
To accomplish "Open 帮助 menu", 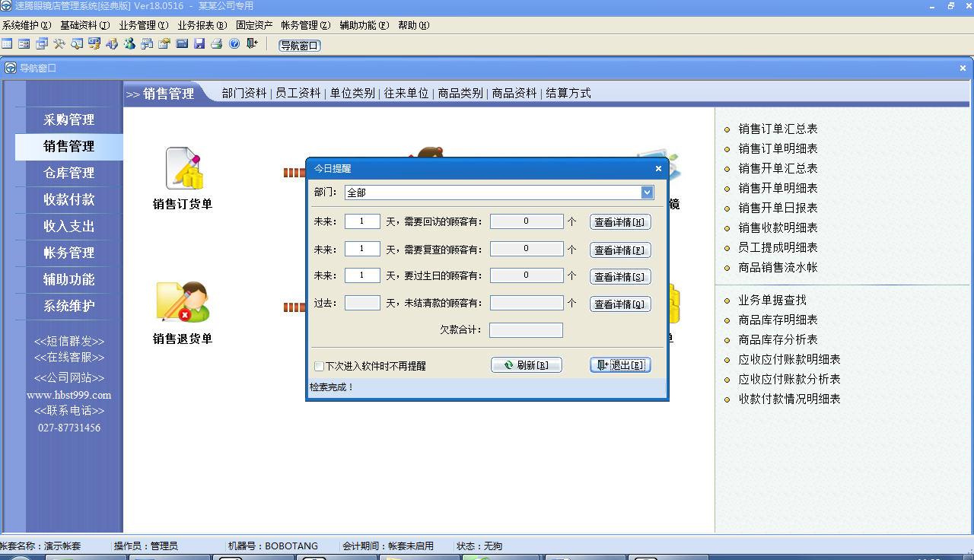I will [414, 25].
